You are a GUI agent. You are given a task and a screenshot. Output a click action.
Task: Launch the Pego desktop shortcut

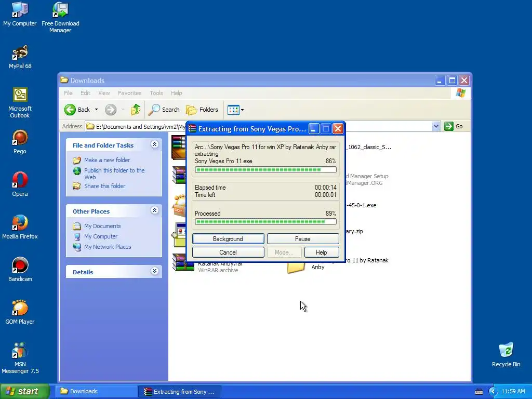[20, 142]
